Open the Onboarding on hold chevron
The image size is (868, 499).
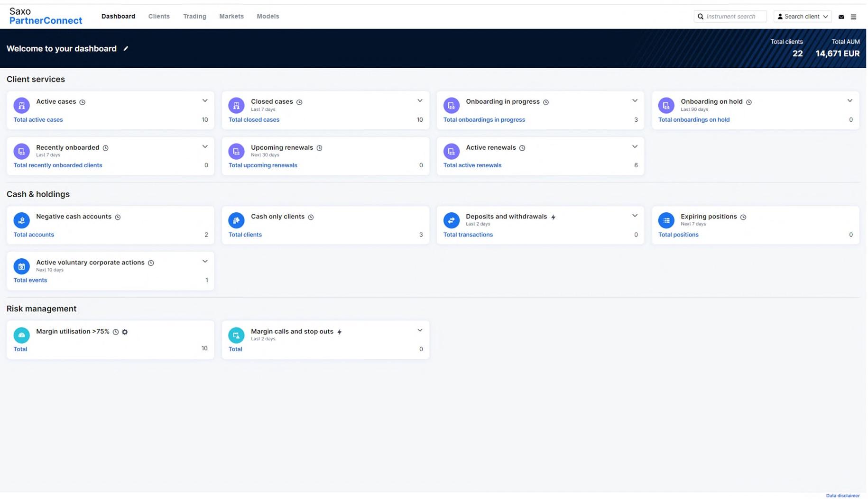(850, 100)
